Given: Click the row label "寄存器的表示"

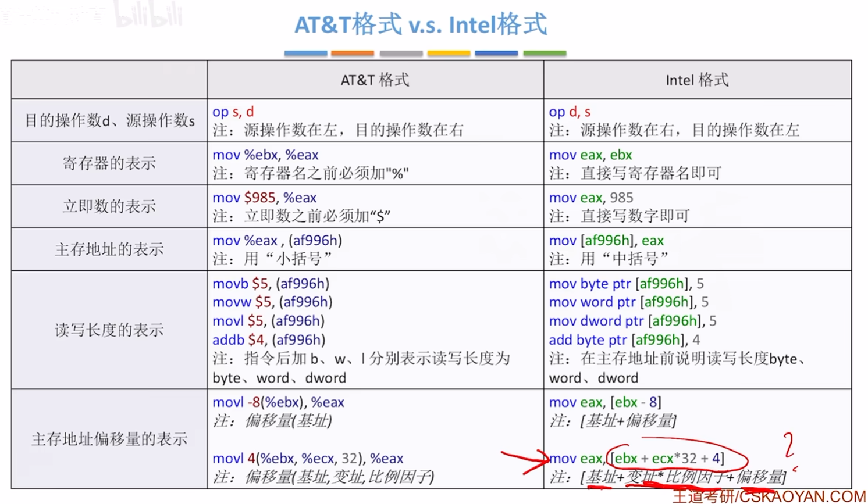Looking at the screenshot, I should 109,163.
